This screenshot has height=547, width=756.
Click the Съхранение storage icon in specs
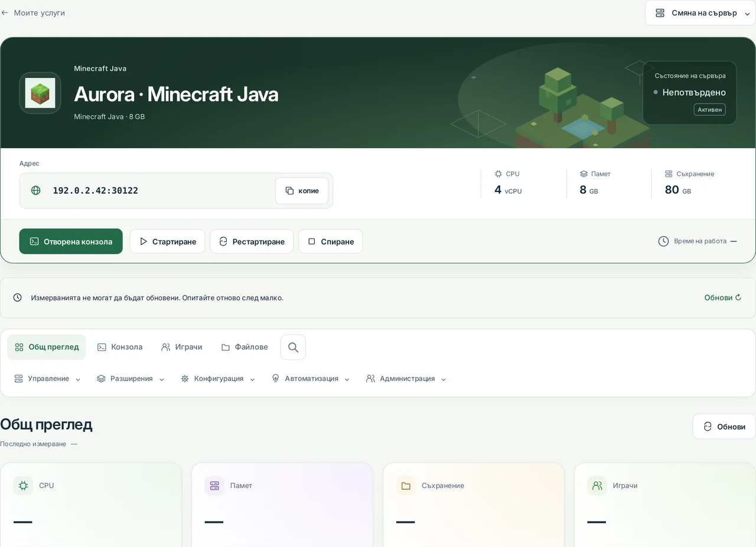tap(669, 174)
